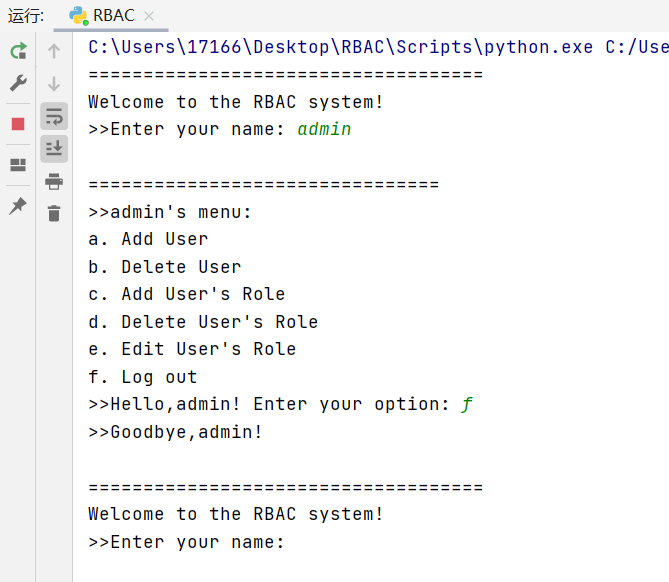The width and height of the screenshot is (669, 582).
Task: Click the 运行 run panel label
Action: point(26,16)
